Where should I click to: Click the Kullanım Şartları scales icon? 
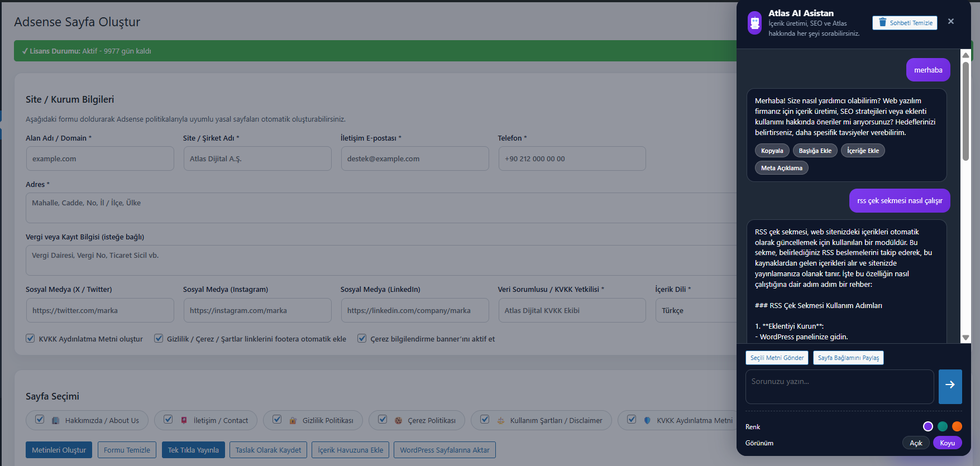coord(500,421)
